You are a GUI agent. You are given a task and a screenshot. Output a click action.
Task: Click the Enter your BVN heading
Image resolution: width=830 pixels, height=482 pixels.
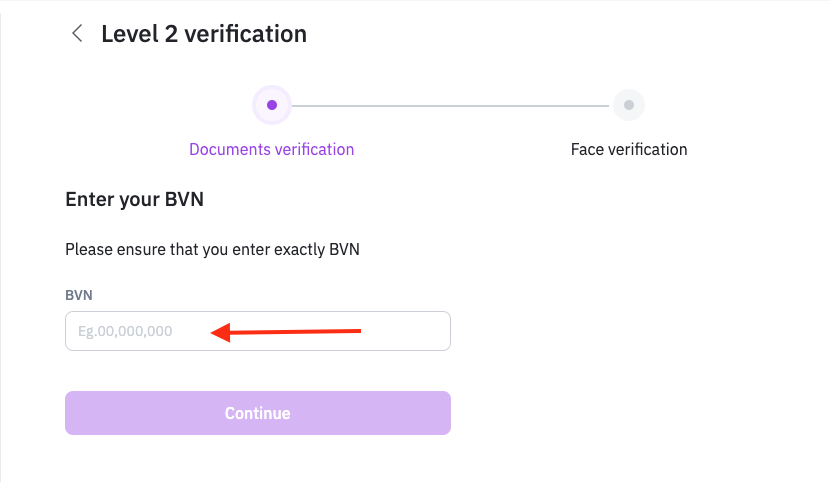(x=134, y=199)
